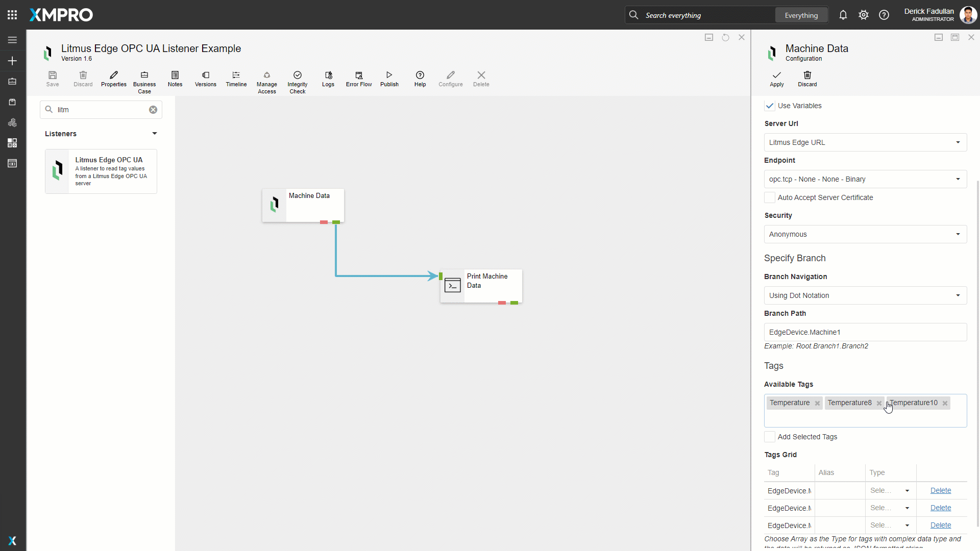The image size is (980, 551).
Task: Open stream Versions list
Action: coord(205,79)
